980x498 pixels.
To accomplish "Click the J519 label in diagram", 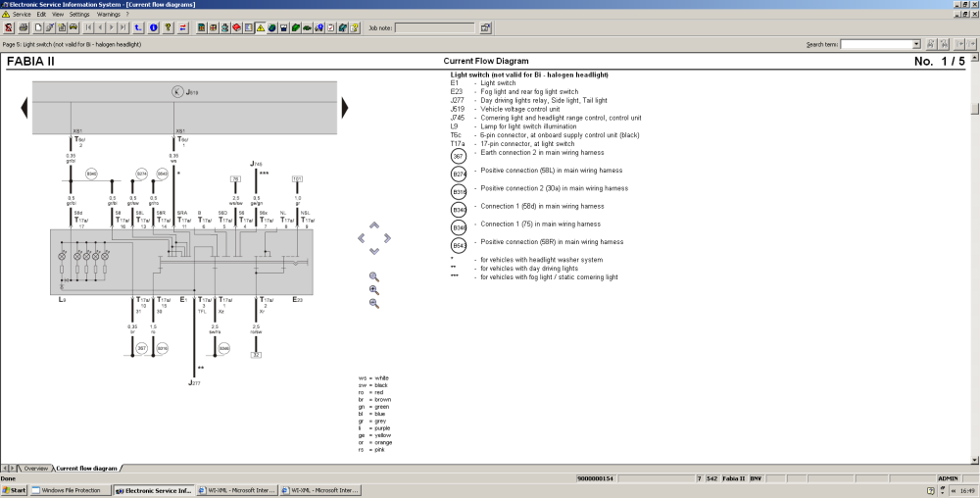I will (192, 92).
